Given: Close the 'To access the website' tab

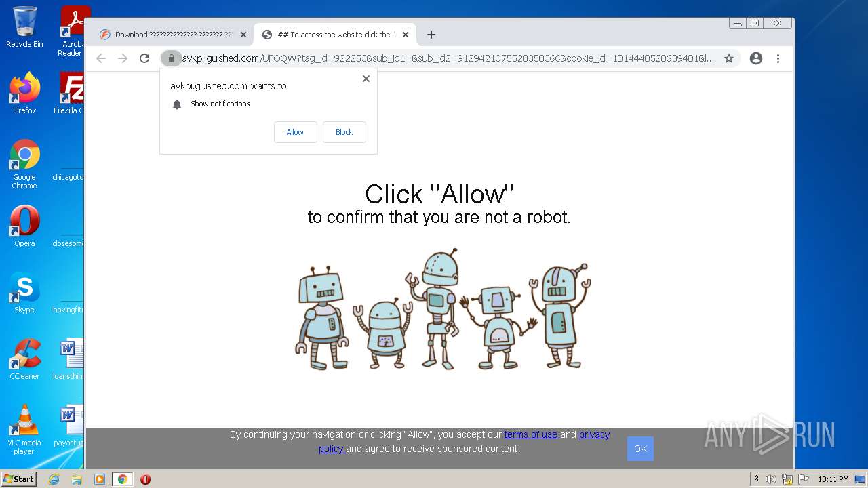Looking at the screenshot, I should (406, 35).
